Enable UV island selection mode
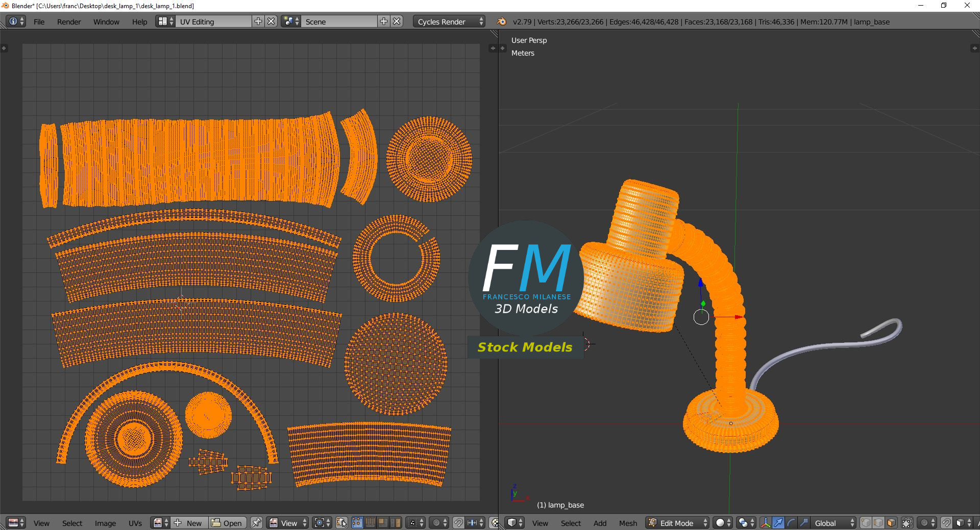The width and height of the screenshot is (980, 530). 395,523
